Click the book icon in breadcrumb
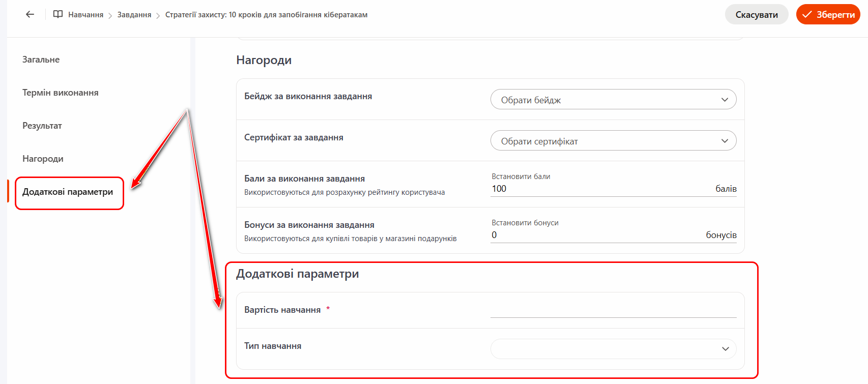This screenshot has width=868, height=384. [x=58, y=14]
